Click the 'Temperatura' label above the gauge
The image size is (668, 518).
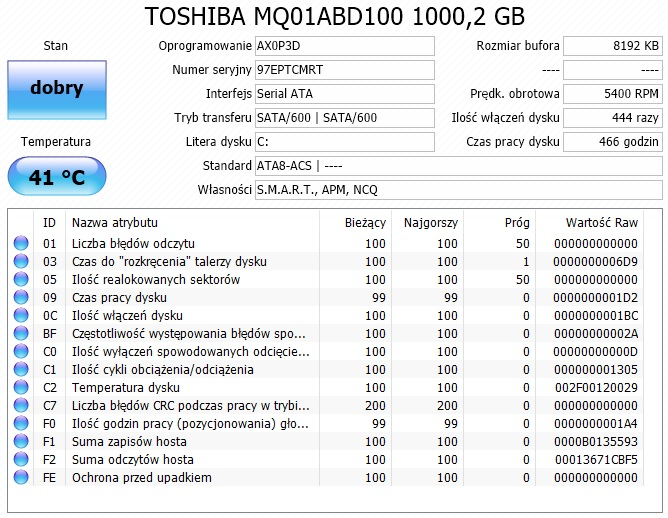point(56,141)
